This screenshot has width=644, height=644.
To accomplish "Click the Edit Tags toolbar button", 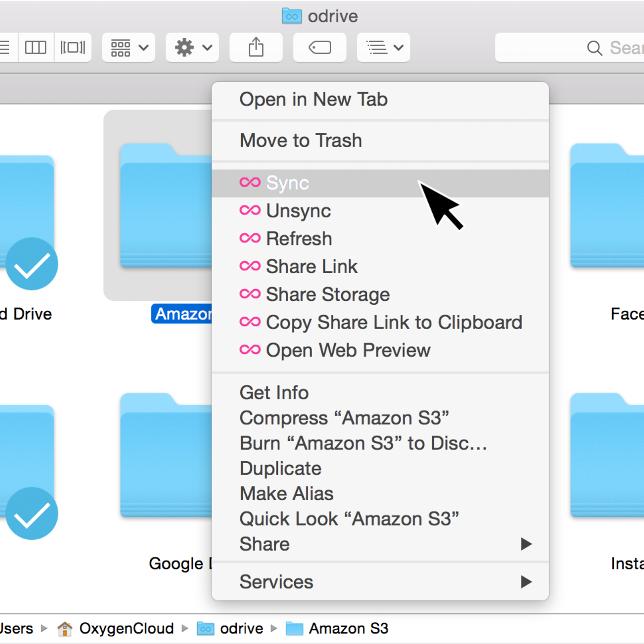I will click(320, 47).
